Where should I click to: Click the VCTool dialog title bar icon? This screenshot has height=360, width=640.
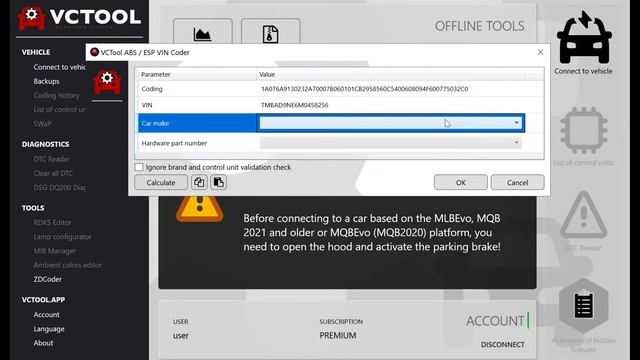pos(95,52)
